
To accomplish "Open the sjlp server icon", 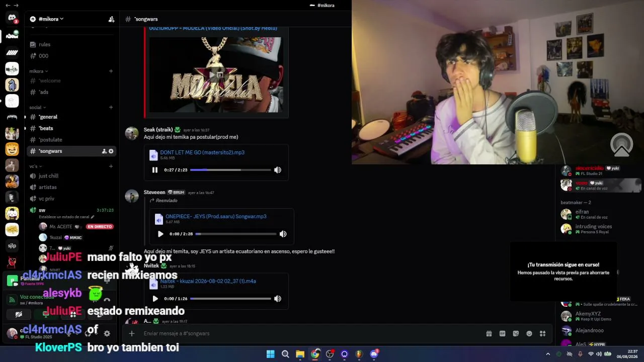I will pos(12,246).
